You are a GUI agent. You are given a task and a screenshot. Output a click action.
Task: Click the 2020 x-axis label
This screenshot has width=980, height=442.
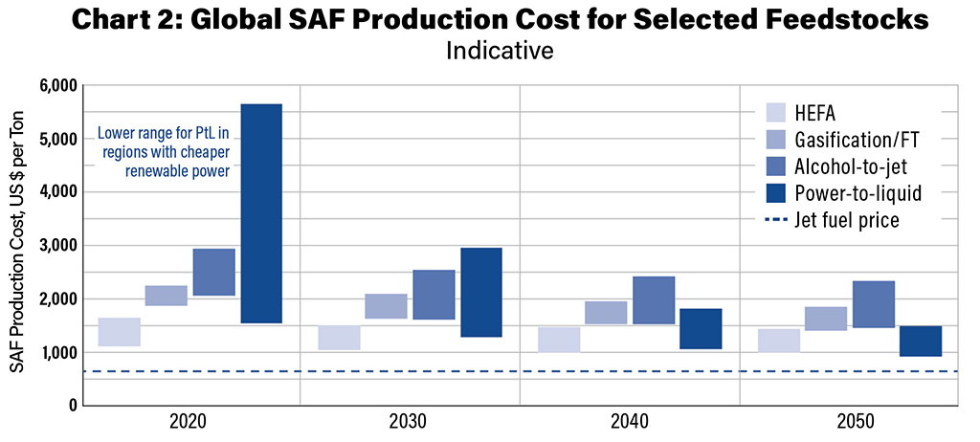(191, 421)
